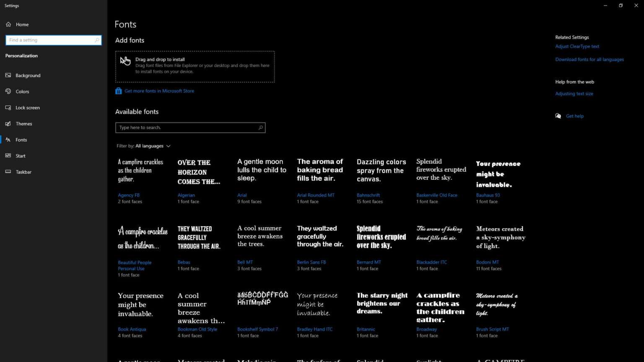Click the drag and drop install area

[x=195, y=67]
